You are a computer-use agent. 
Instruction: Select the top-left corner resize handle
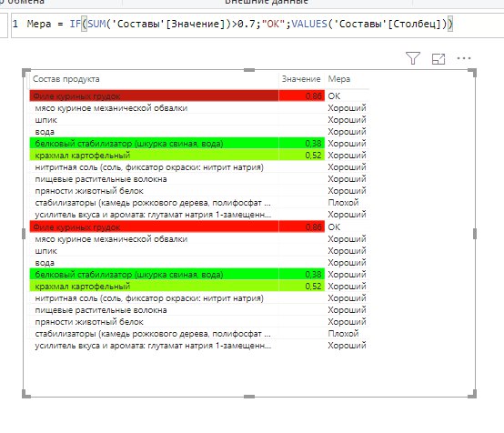26,73
